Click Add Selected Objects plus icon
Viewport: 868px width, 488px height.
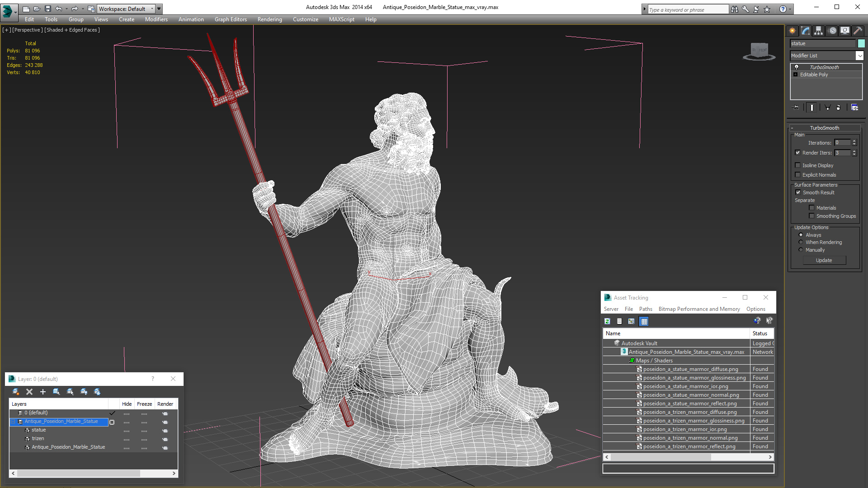[43, 392]
